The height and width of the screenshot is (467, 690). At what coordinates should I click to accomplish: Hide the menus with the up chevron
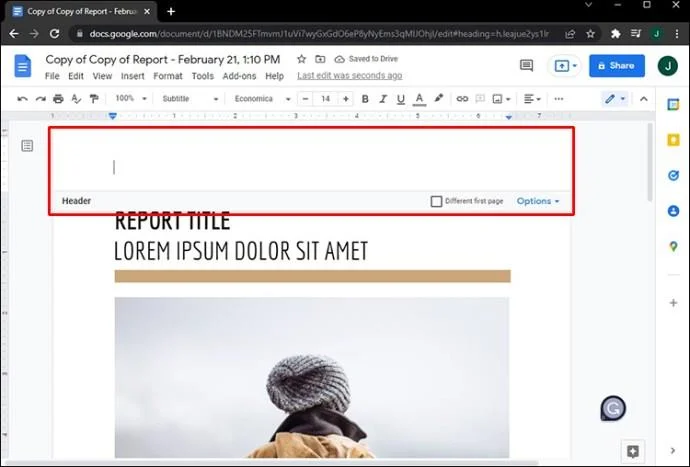click(643, 99)
